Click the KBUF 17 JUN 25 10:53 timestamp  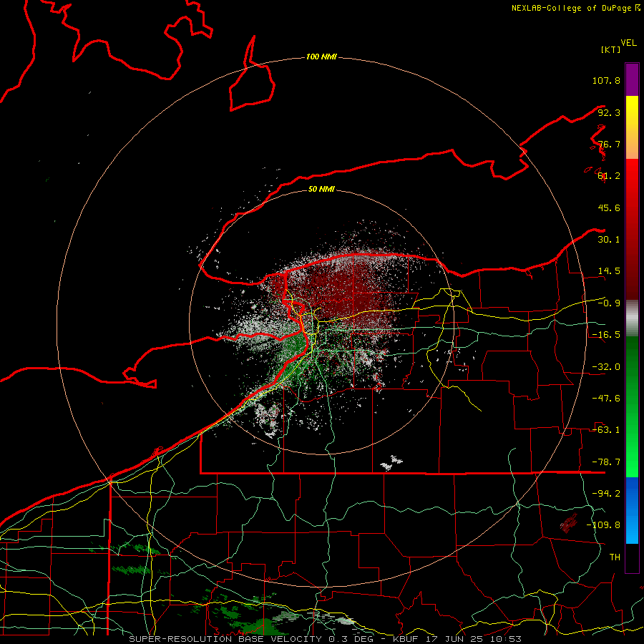click(x=457, y=639)
